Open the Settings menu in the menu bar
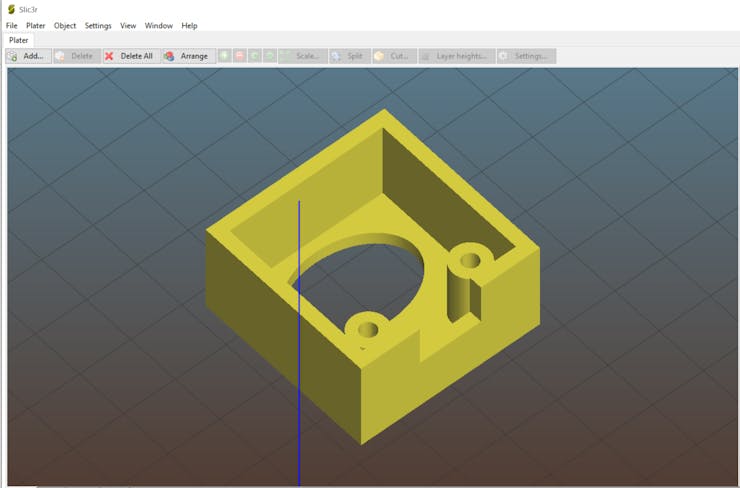 (98, 25)
